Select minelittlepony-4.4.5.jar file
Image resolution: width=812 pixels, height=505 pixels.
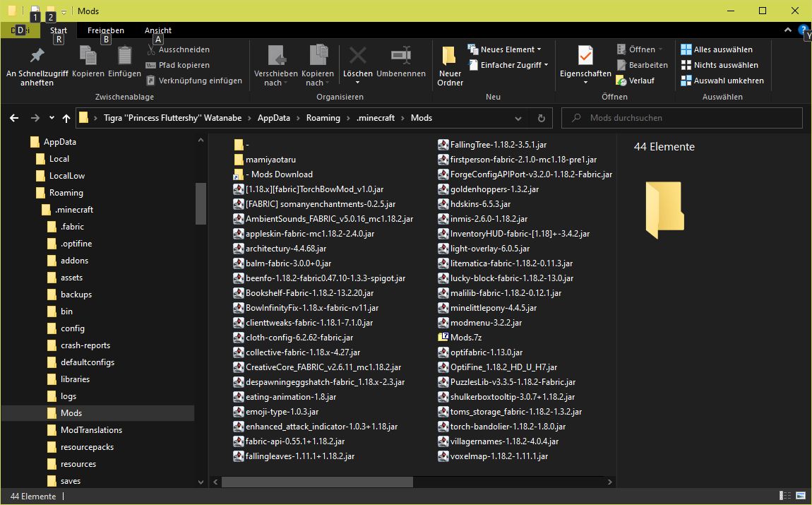coord(493,308)
